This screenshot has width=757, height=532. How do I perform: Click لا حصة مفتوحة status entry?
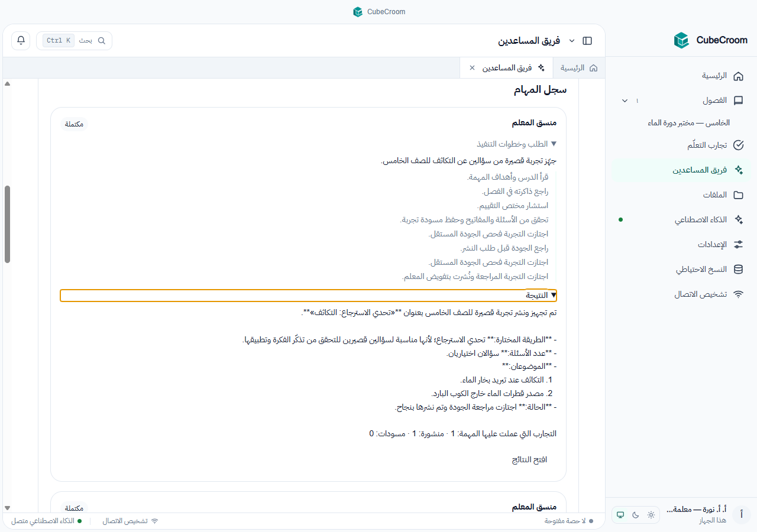coord(569,521)
